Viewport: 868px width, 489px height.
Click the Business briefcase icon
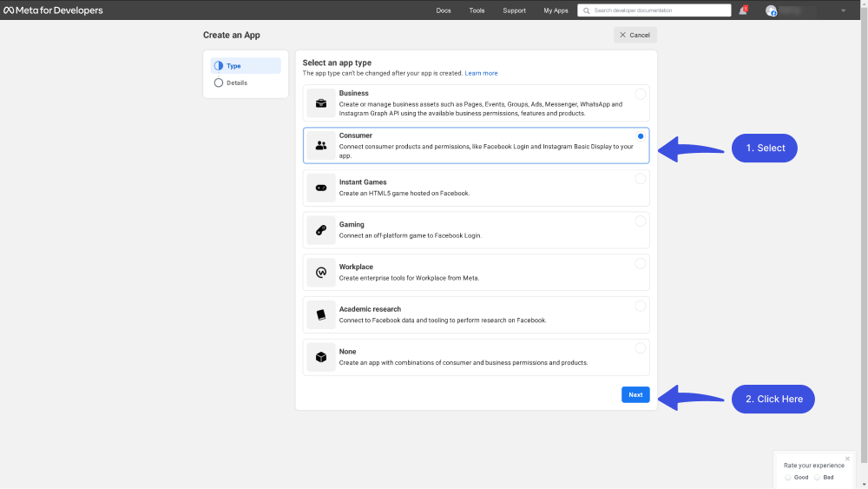[321, 103]
